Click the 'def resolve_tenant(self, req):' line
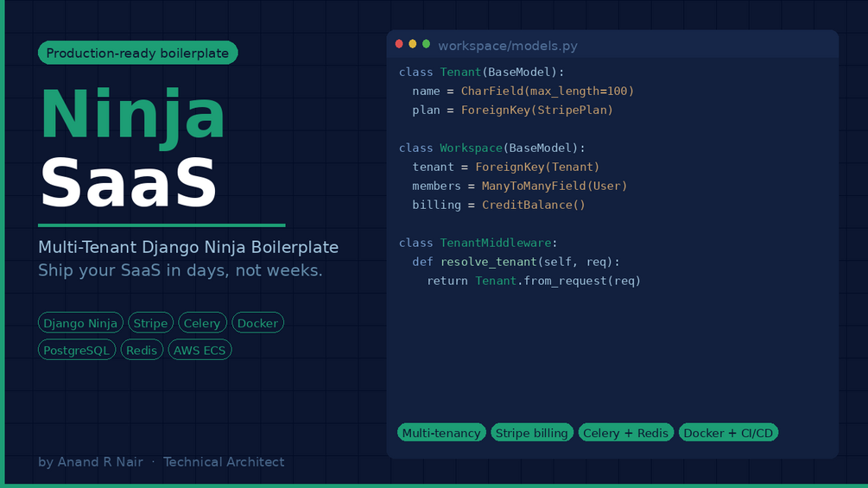Screen dimensions: 868x488 point(516,262)
